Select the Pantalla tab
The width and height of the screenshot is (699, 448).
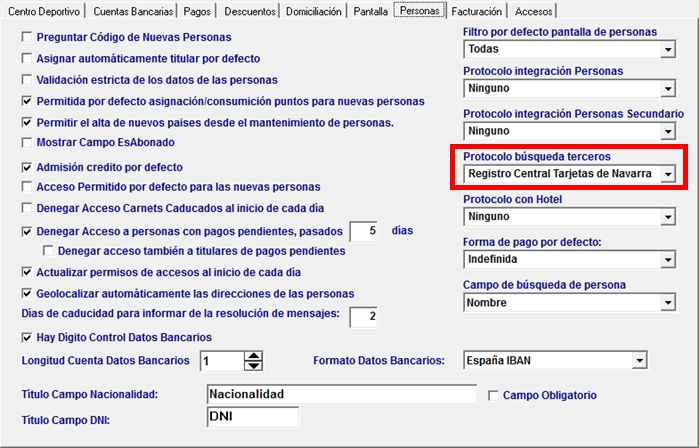370,11
